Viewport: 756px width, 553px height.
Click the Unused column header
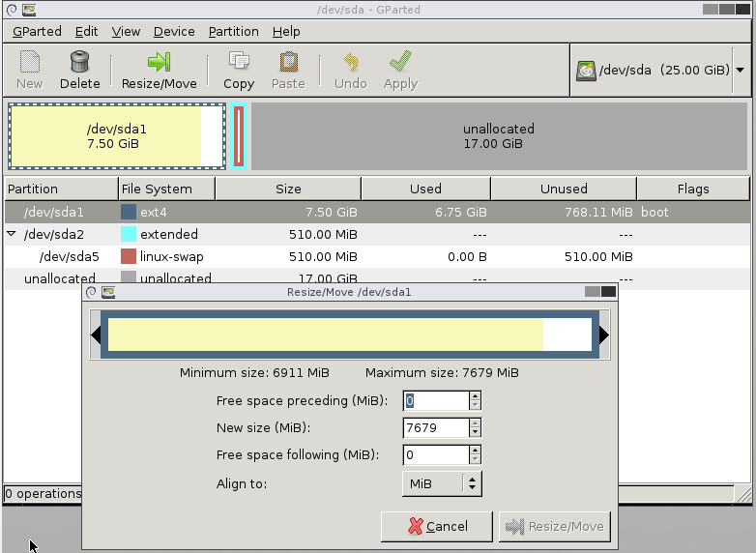pyautogui.click(x=564, y=189)
